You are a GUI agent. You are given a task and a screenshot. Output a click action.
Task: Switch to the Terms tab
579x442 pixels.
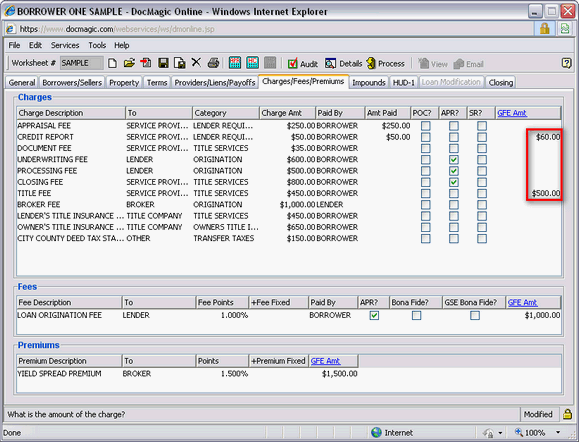pos(157,82)
